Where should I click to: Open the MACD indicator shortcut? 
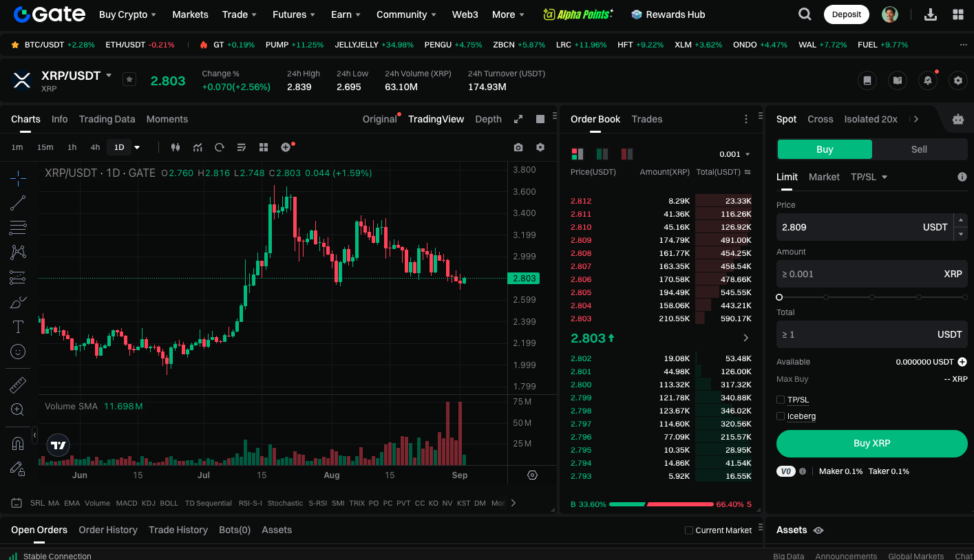(126, 503)
